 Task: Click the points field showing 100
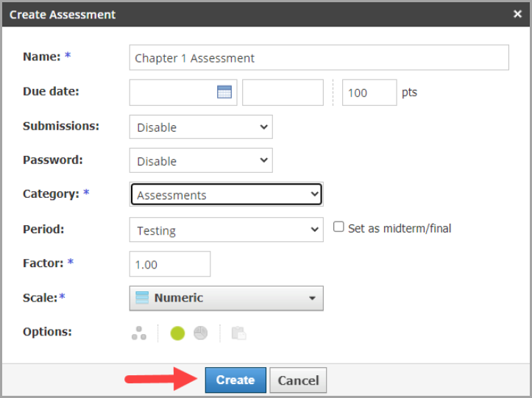(369, 93)
